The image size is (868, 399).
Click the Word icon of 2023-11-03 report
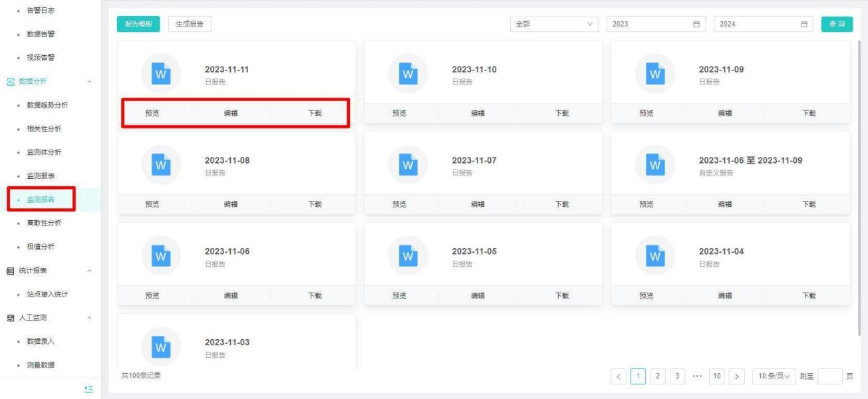161,346
